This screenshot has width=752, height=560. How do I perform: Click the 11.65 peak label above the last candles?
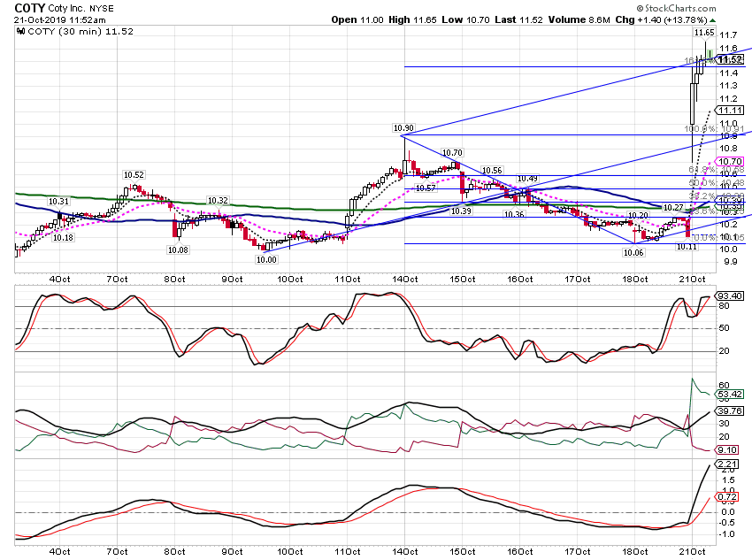(704, 33)
